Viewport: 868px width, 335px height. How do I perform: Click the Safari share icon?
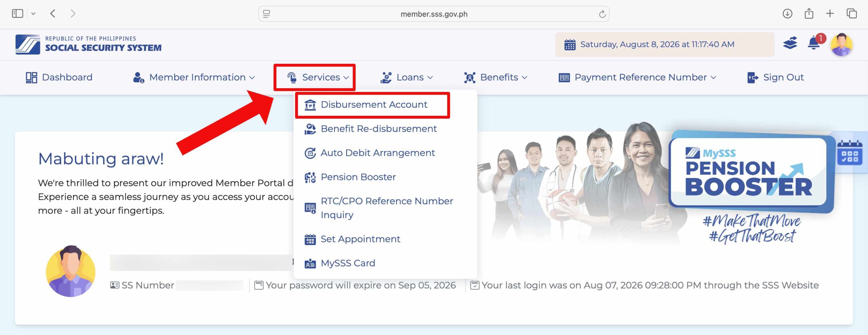[809, 13]
